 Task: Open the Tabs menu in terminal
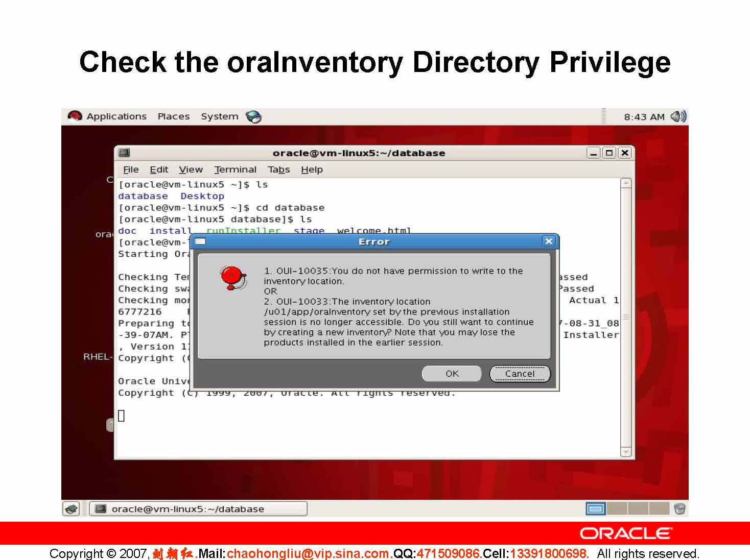click(278, 169)
